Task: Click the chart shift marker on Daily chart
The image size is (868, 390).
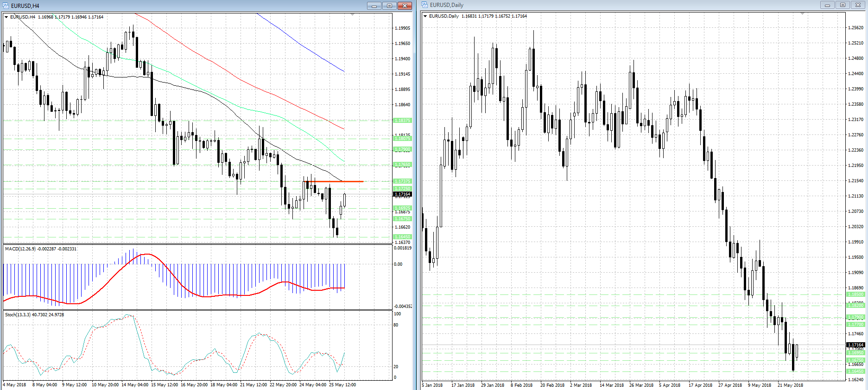Action: point(802,14)
